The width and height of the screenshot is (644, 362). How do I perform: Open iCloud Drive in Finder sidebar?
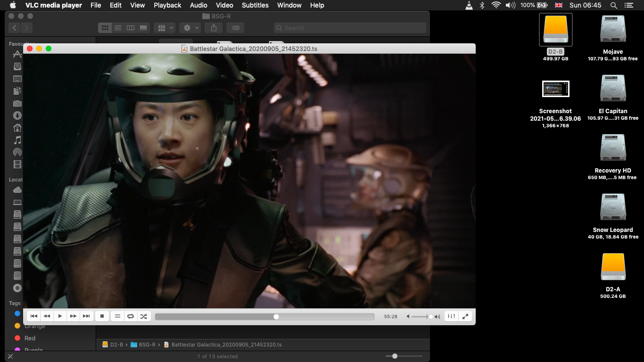(x=17, y=190)
